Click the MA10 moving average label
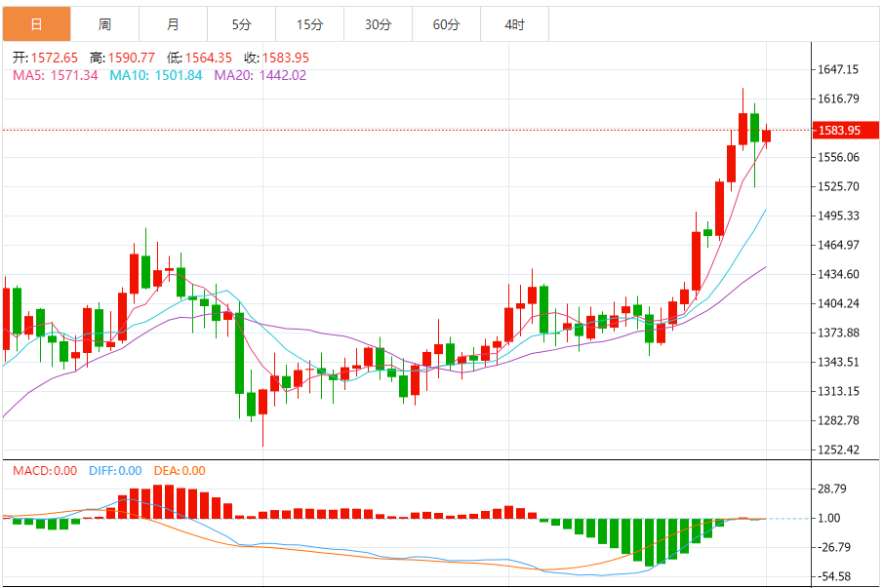 [156, 75]
